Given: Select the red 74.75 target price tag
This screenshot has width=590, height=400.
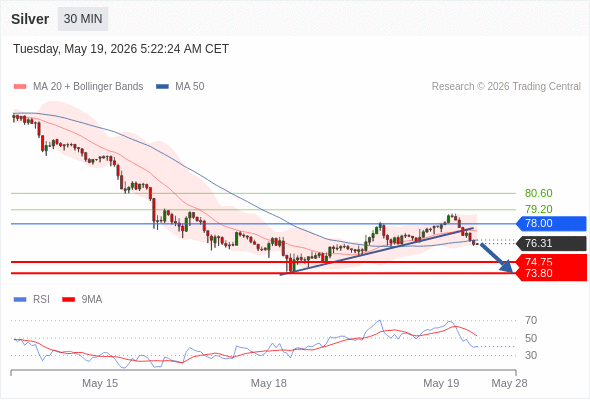Looking at the screenshot, I should pos(552,261).
